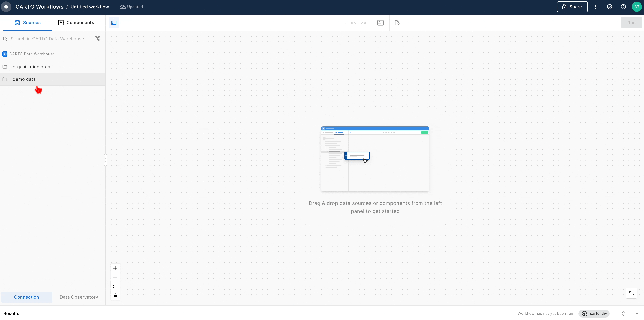Click the CARTO Workflows breadcrumb link

39,7
